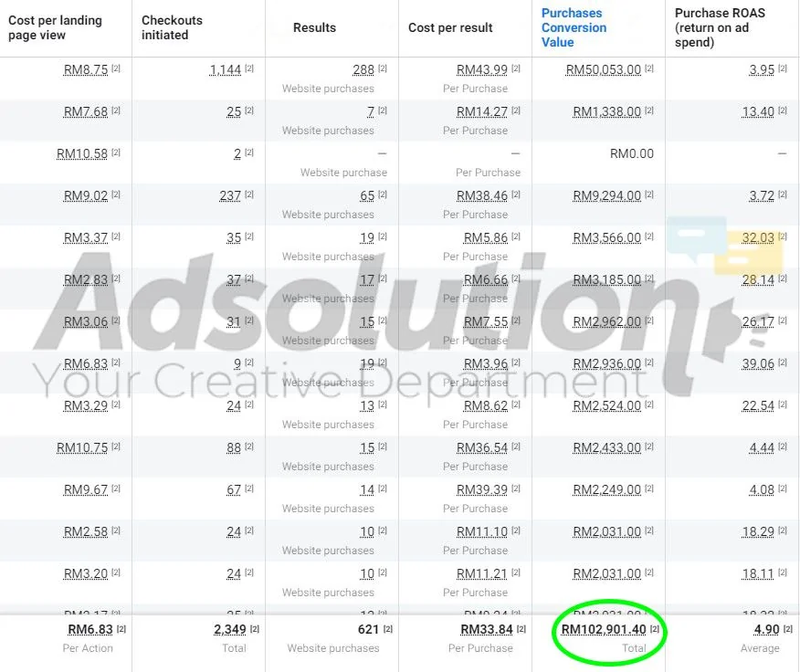Select the RM0.00 conversion value cell
This screenshot has height=672, width=800.
[x=632, y=153]
